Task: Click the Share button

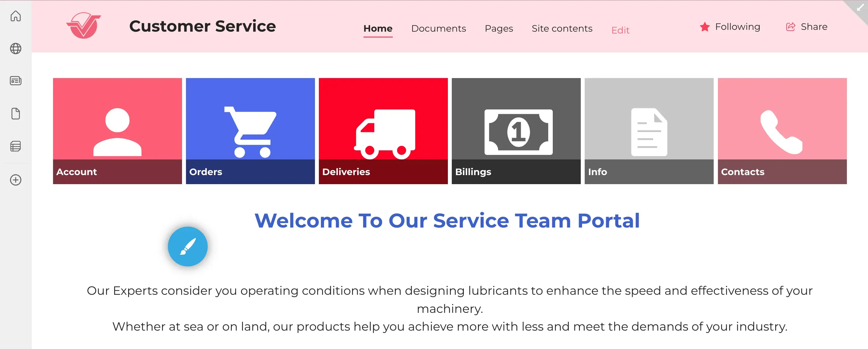Action: tap(807, 27)
